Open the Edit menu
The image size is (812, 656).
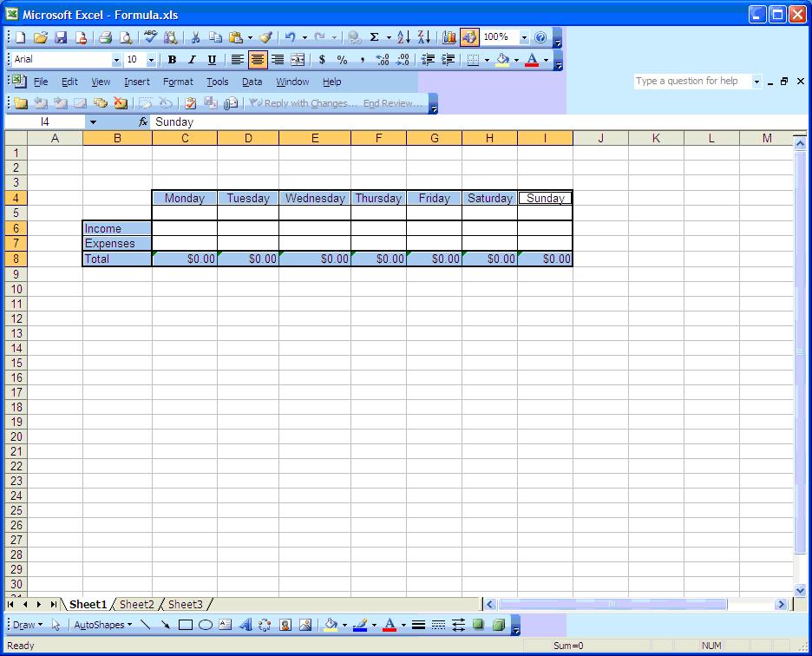tap(69, 82)
